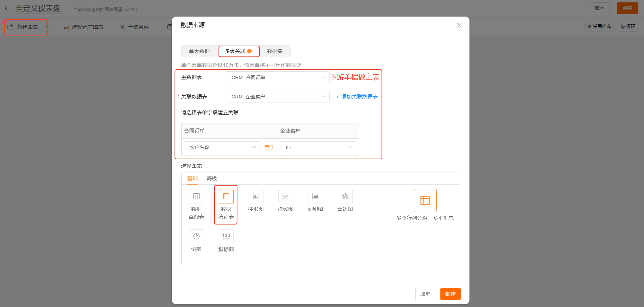The image size is (644, 307).
Task: Choose the 柱形图 bar chart icon
Action: pyautogui.click(x=256, y=196)
